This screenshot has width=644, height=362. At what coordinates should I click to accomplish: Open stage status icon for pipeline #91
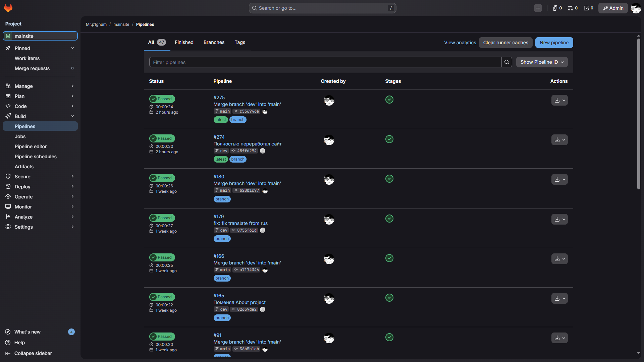point(389,337)
